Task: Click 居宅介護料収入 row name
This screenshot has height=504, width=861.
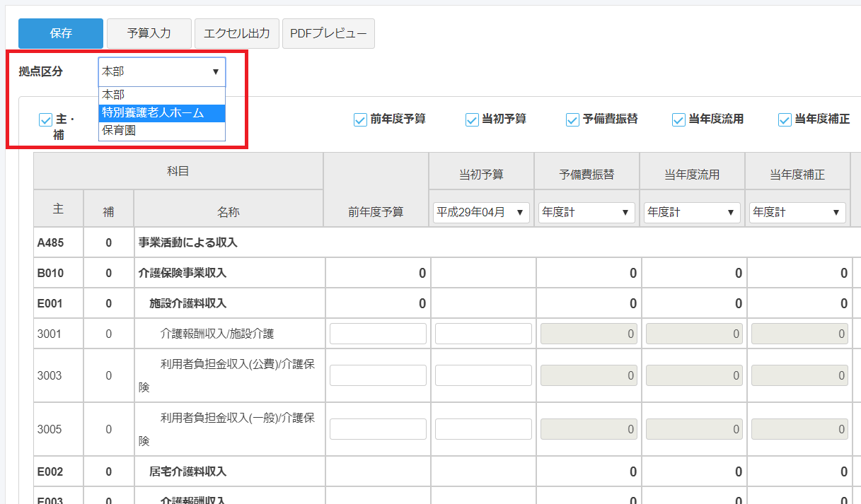Action: click(187, 471)
